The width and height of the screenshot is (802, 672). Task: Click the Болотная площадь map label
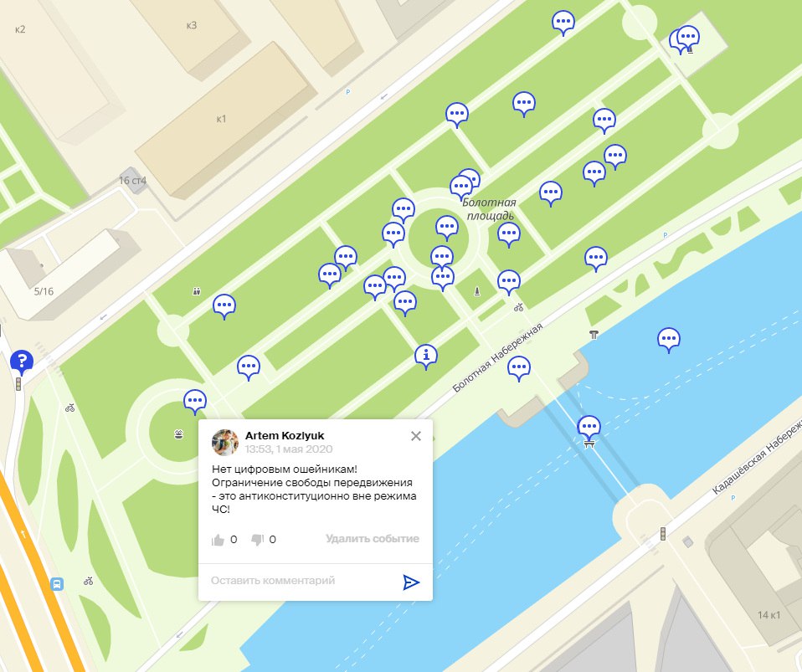tap(490, 209)
